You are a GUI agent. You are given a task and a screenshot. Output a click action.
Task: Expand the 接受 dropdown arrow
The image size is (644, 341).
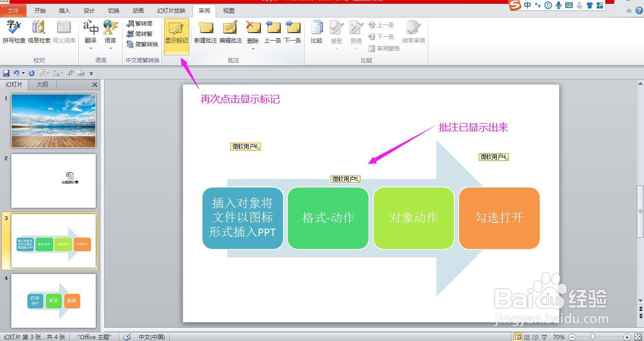point(336,49)
